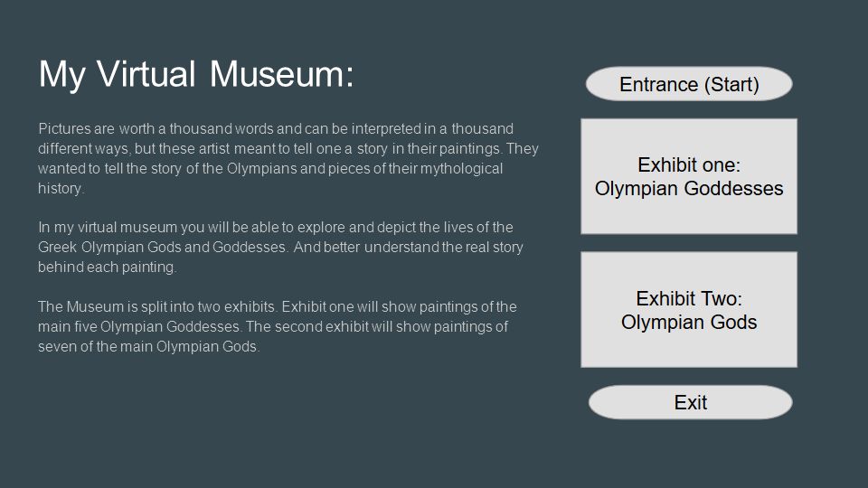The height and width of the screenshot is (488, 868).
Task: Click the paragraph starting 'The Museum is split'
Action: pos(278,326)
